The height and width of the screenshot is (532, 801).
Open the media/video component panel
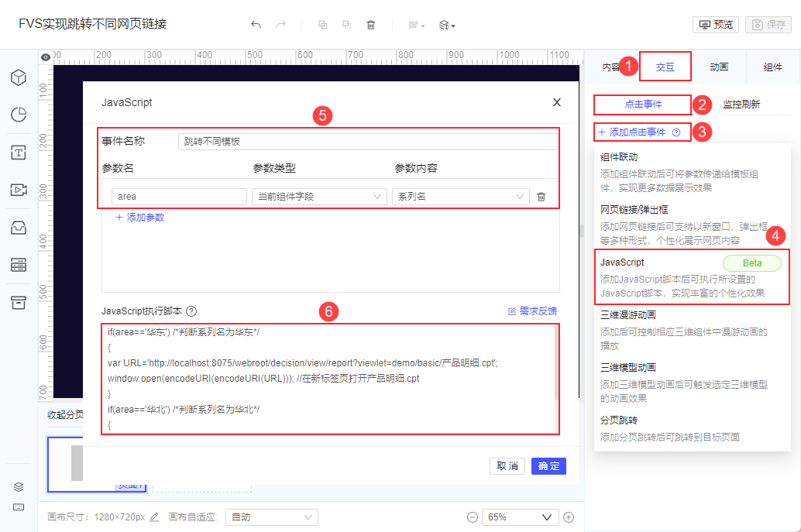pos(19,190)
